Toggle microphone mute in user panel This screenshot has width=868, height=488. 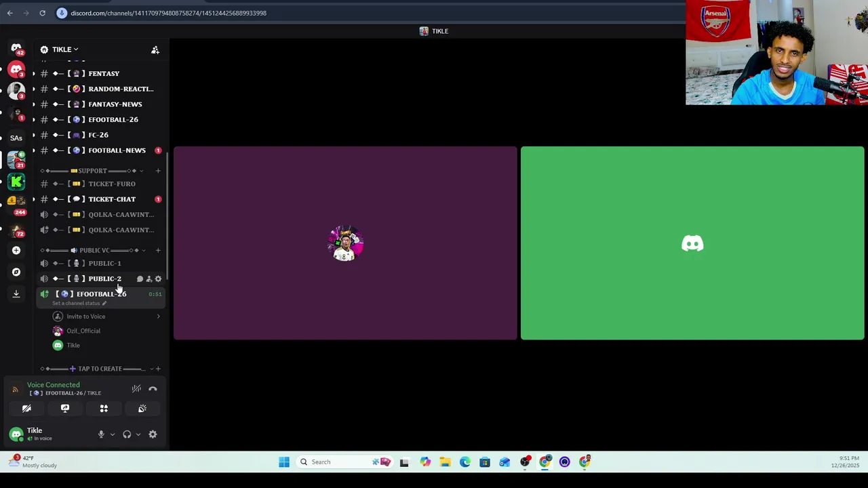click(101, 434)
